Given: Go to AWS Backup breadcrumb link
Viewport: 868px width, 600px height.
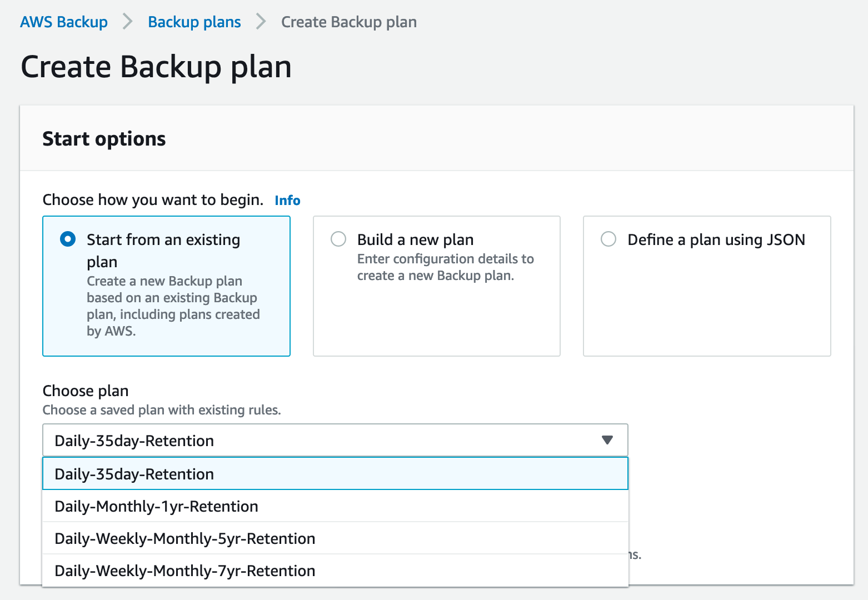Looking at the screenshot, I should click(64, 22).
